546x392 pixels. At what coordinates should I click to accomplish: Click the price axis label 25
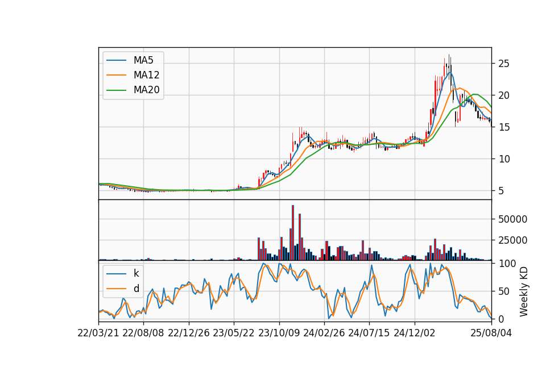pos(504,64)
